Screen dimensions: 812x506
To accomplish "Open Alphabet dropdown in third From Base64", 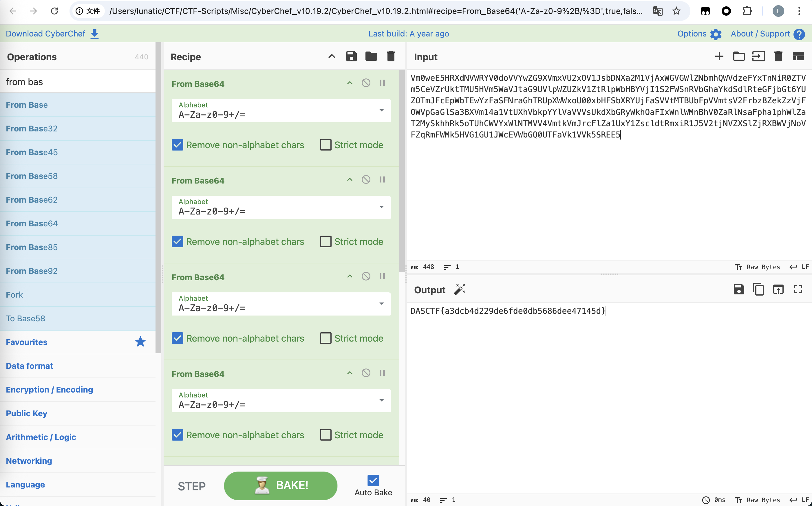I will (x=281, y=304).
